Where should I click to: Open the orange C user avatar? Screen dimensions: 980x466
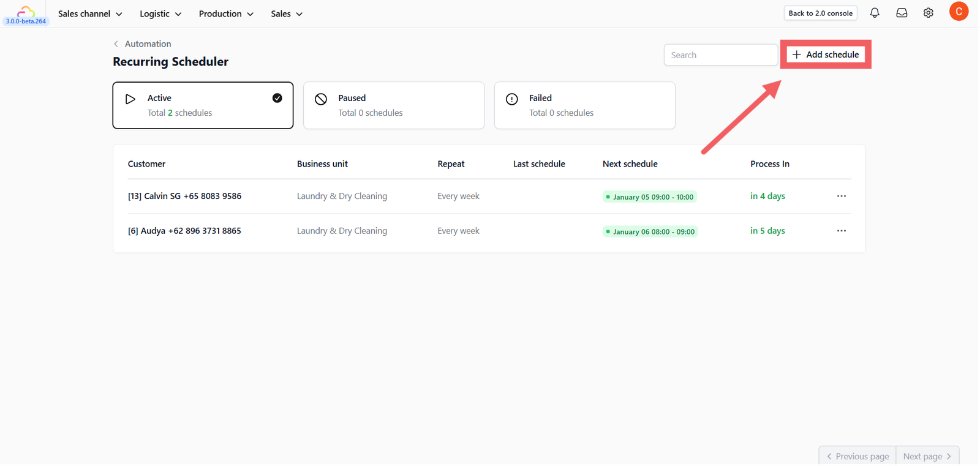pyautogui.click(x=959, y=12)
